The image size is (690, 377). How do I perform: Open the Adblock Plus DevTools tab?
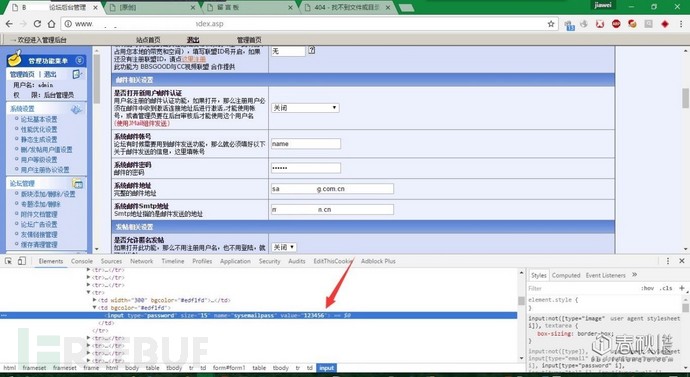point(378,261)
